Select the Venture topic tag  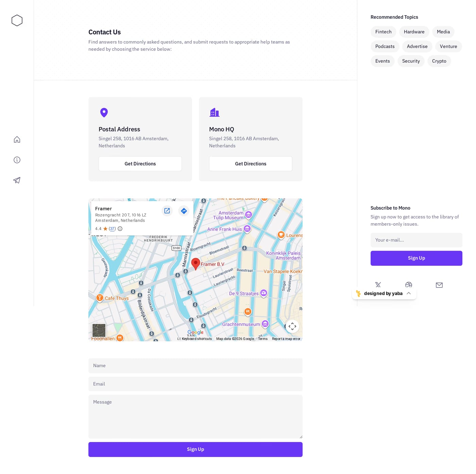(448, 46)
